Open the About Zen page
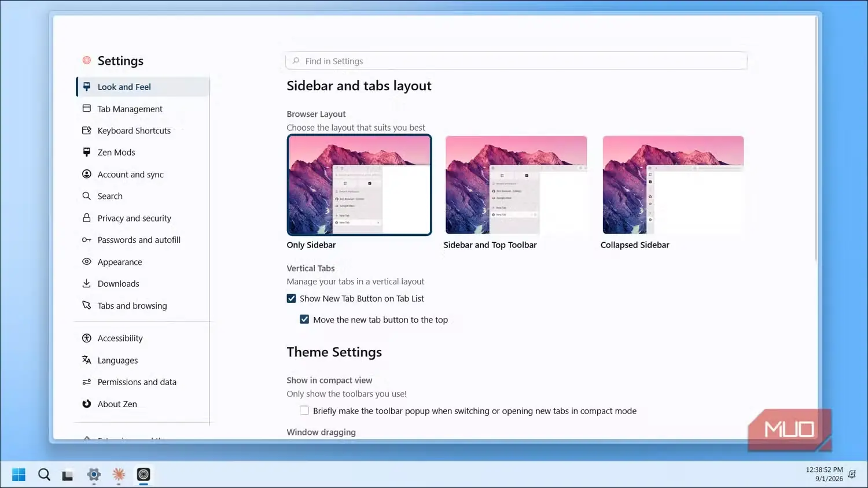 tap(143, 404)
